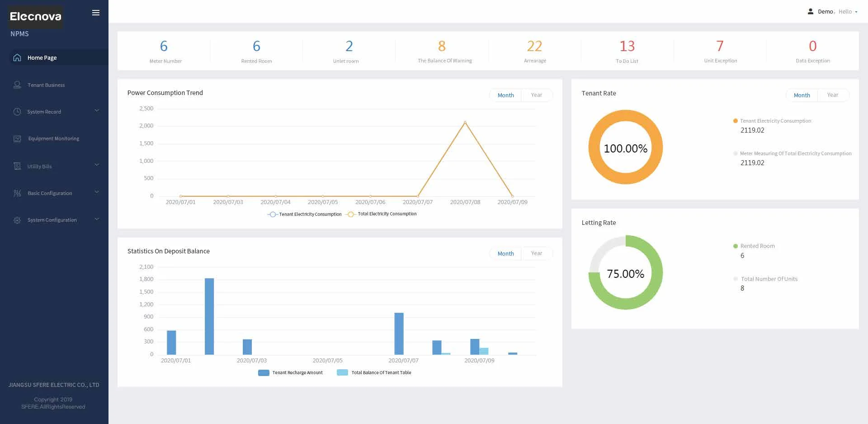The width and height of the screenshot is (868, 424).
Task: Click the Equipment Monitoring chart icon
Action: [17, 139]
